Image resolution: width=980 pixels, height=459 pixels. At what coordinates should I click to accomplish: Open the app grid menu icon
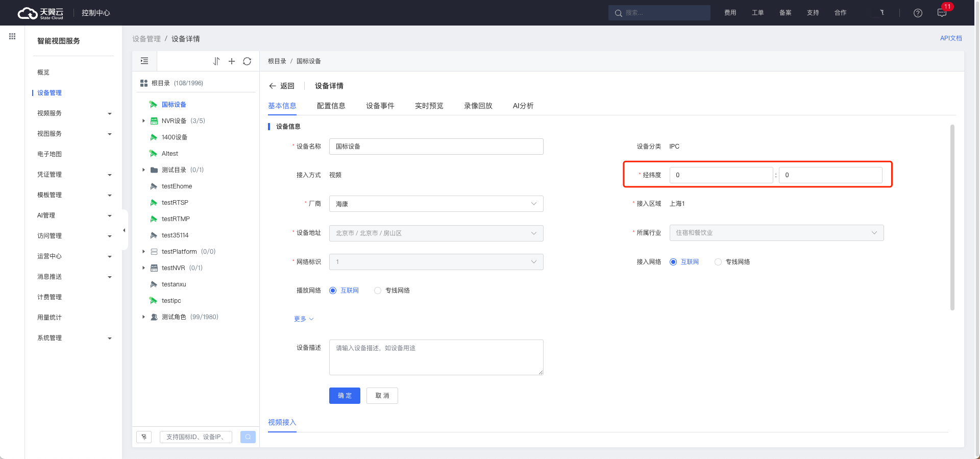tap(12, 36)
